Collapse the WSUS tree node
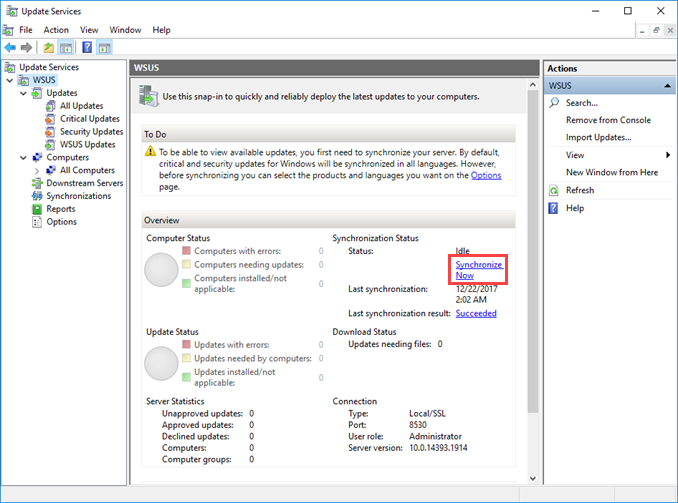 click(x=10, y=80)
